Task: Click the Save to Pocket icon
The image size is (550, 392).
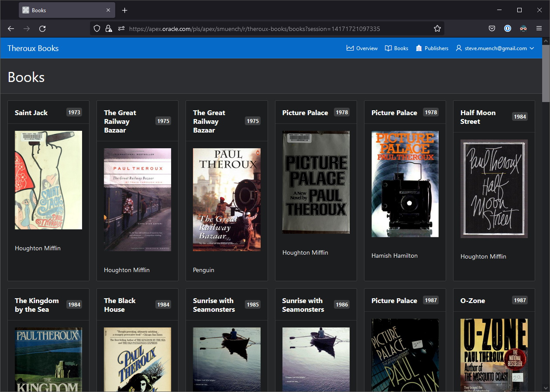Action: tap(492, 29)
